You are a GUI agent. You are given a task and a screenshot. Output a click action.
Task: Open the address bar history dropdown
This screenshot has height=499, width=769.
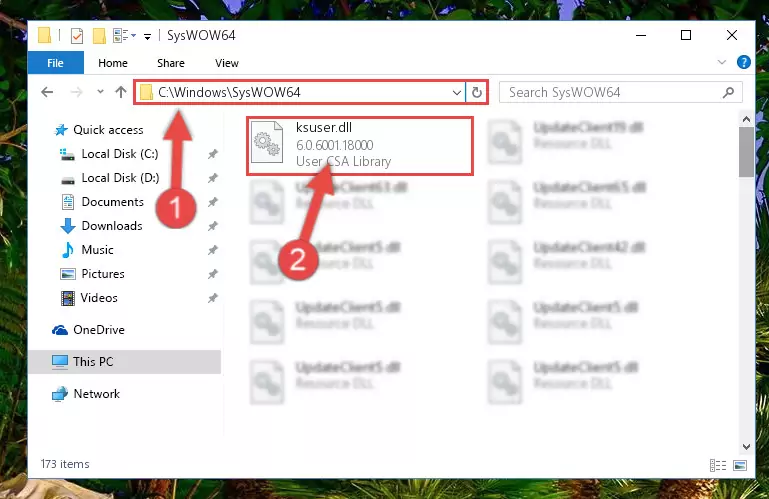[x=457, y=92]
